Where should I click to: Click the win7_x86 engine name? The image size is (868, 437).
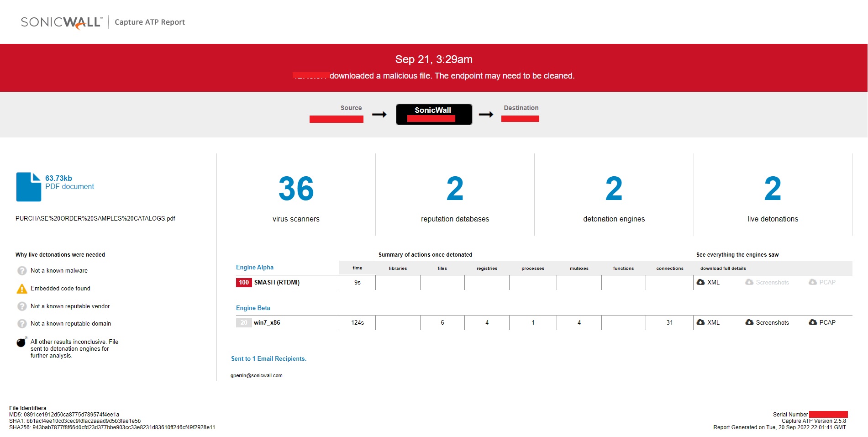pos(267,323)
